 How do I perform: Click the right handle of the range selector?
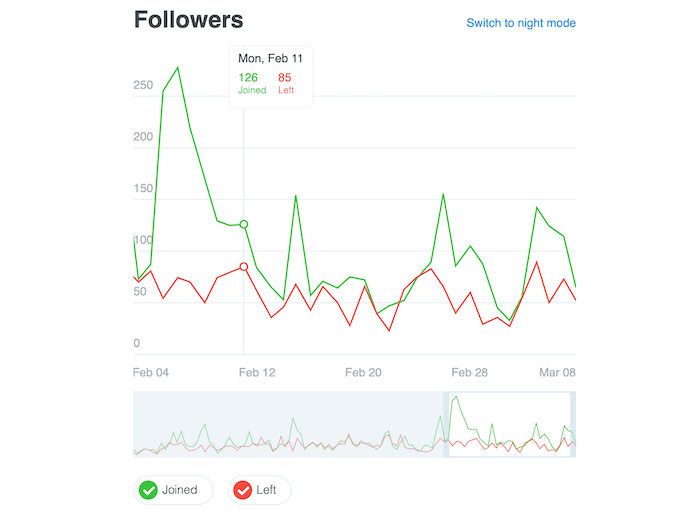[x=573, y=424]
